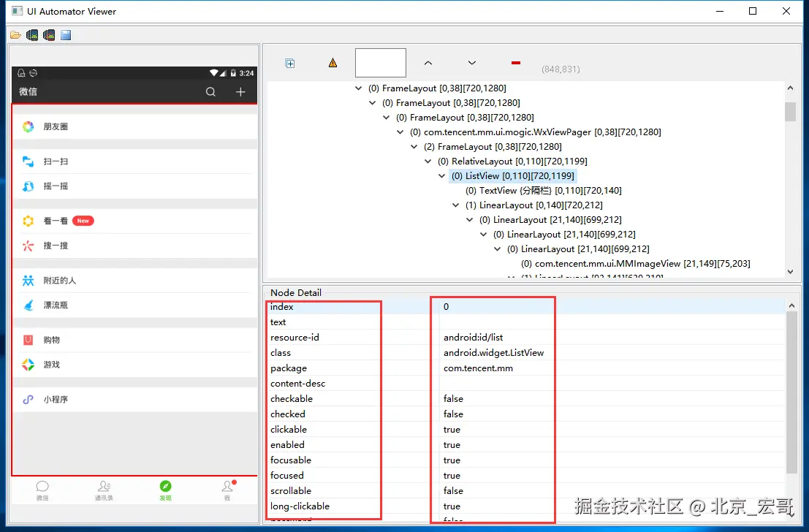Collapse the ListView tree node
The height and width of the screenshot is (532, 809).
coord(441,176)
